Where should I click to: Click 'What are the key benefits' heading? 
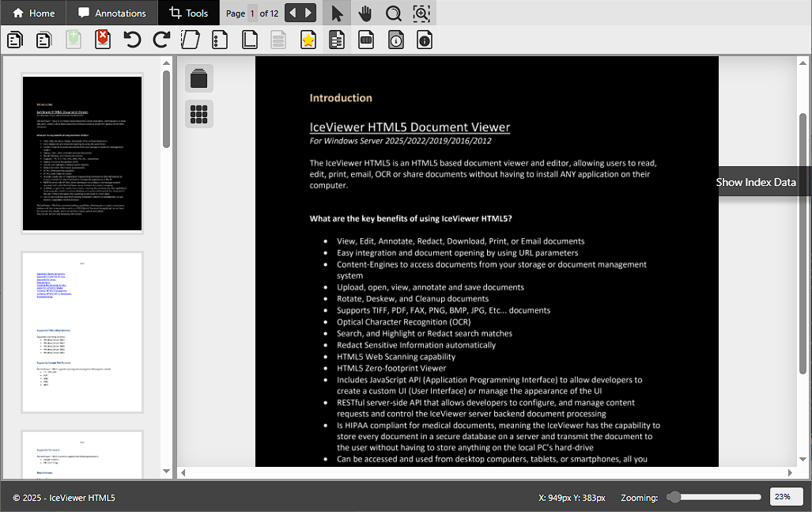pos(410,218)
